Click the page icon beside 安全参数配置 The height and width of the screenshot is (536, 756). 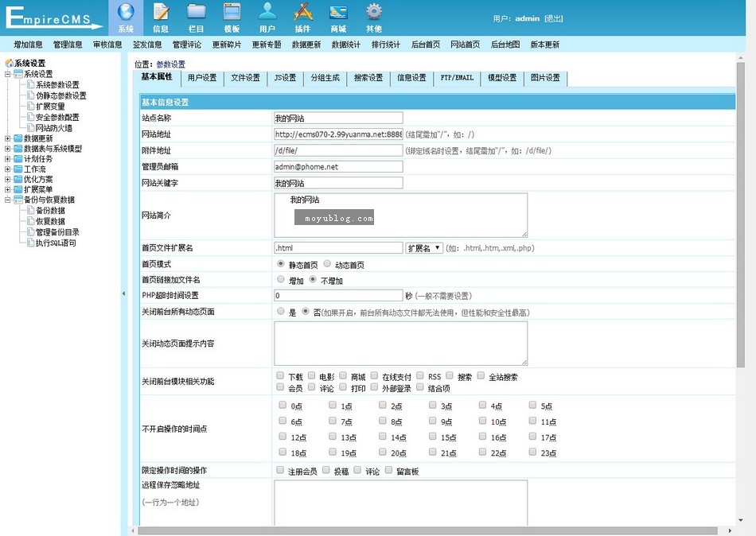(31, 117)
